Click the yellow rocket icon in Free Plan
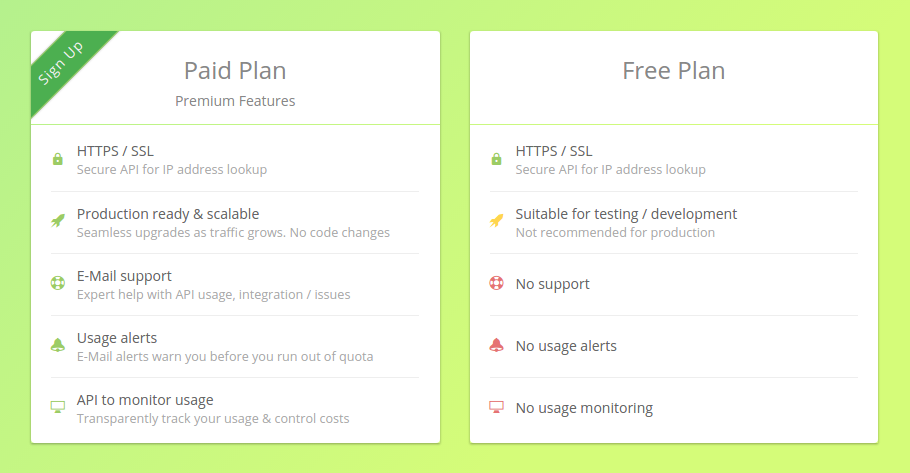The height and width of the screenshot is (473, 910). click(x=496, y=221)
